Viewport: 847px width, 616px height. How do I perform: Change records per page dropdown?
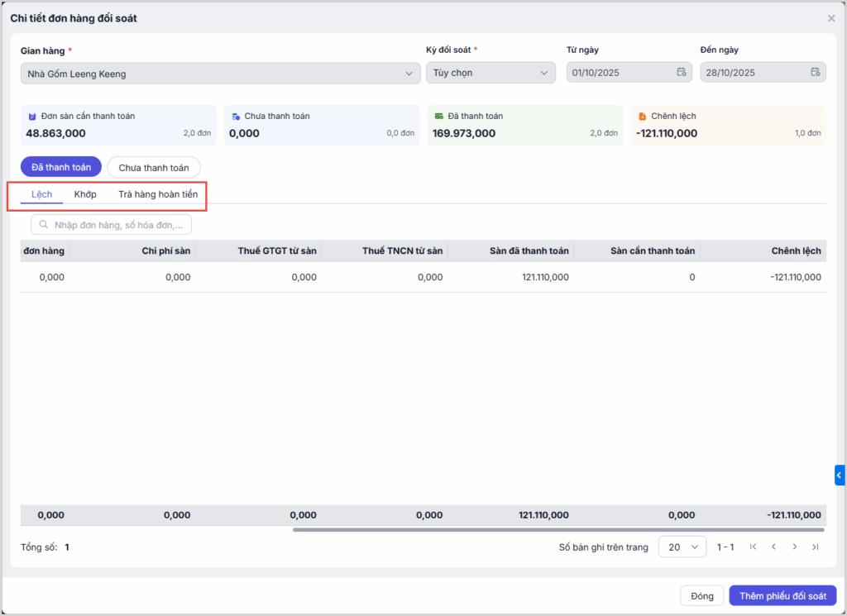pyautogui.click(x=682, y=547)
